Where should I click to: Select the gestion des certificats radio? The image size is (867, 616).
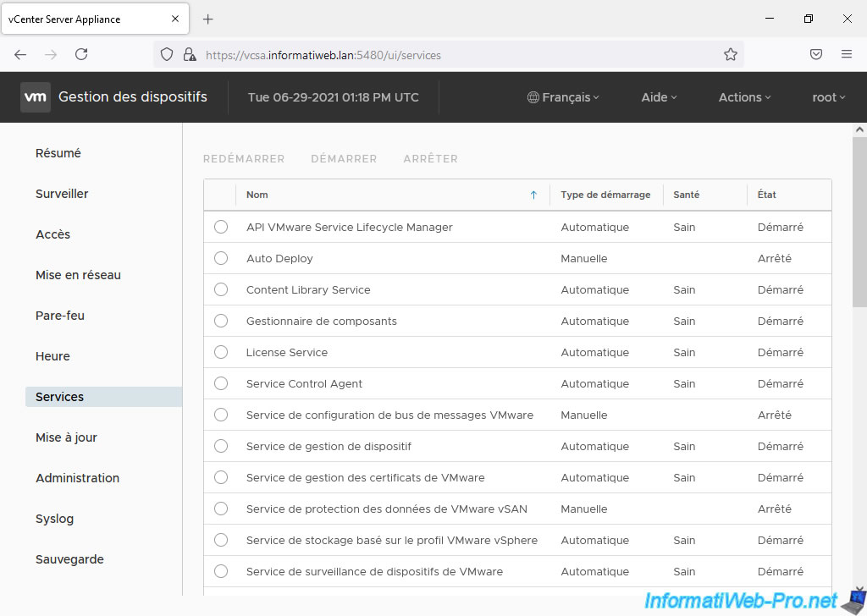coord(221,477)
